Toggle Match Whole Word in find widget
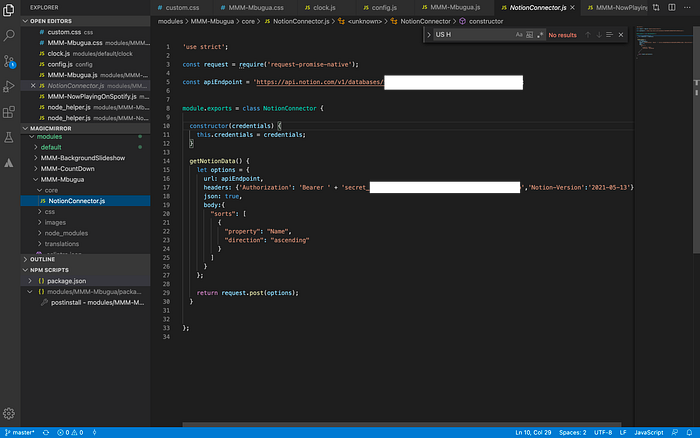 (529, 35)
